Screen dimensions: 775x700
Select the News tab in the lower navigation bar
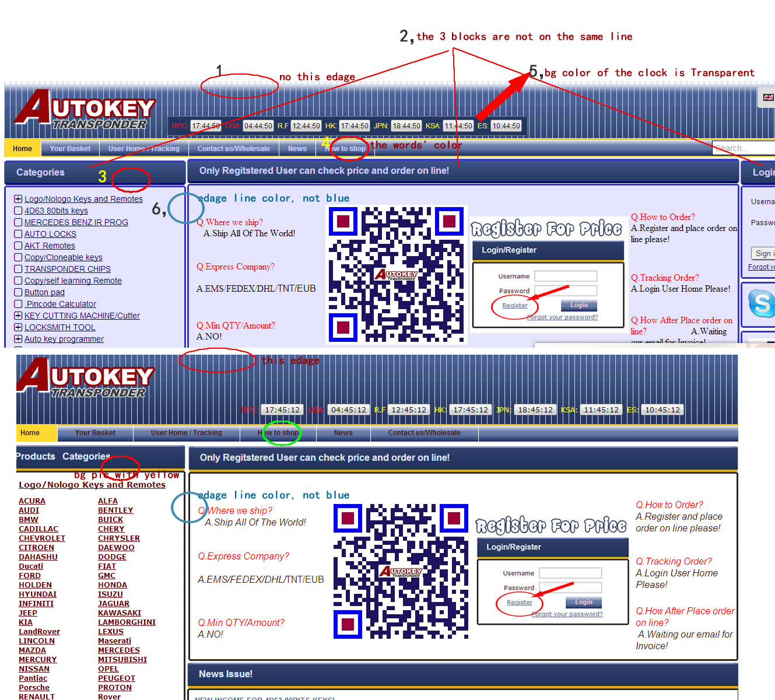pos(343,433)
